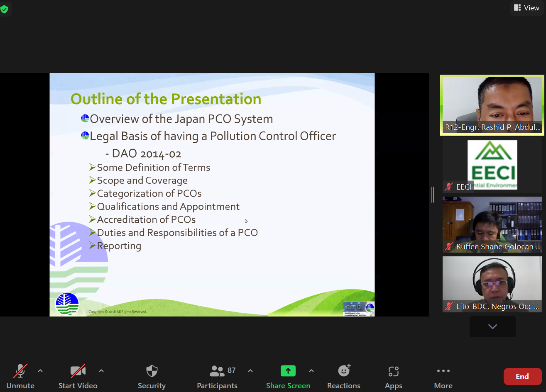
Task: Click 'Scope and Coverage' bullet
Action: [x=142, y=181]
